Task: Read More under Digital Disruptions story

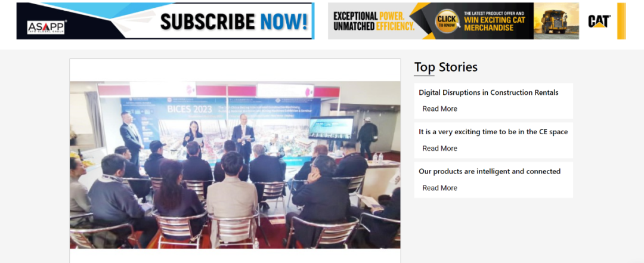Action: coord(439,109)
